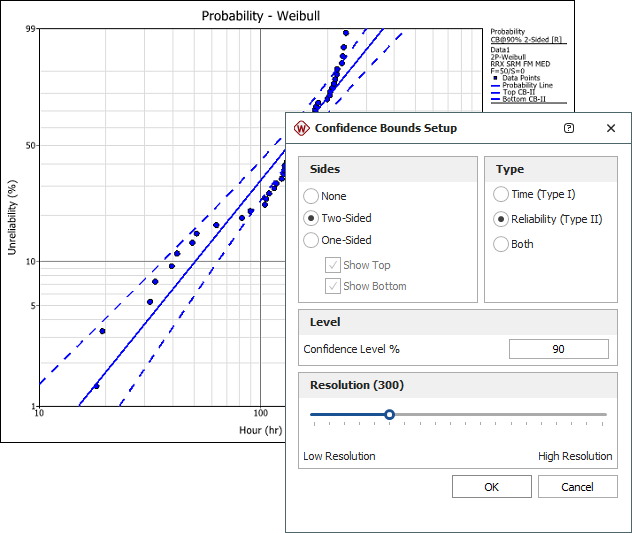Screen dimensions: 632x533
Task: Choose the Two-Sided radio button
Action: point(312,218)
